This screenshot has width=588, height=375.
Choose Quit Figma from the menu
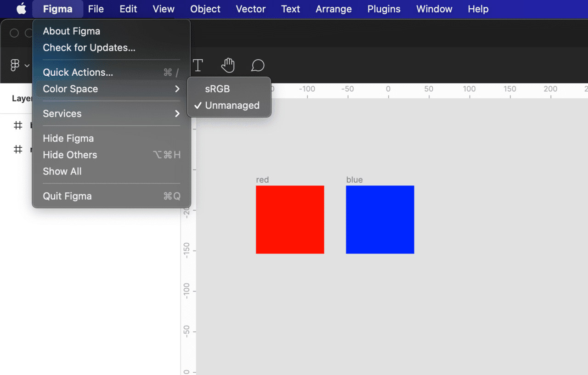pyautogui.click(x=68, y=196)
